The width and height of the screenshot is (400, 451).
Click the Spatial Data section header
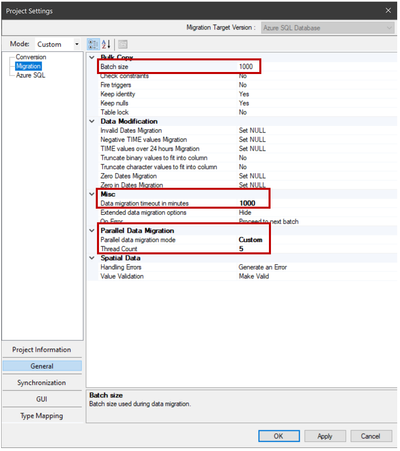pos(120,258)
